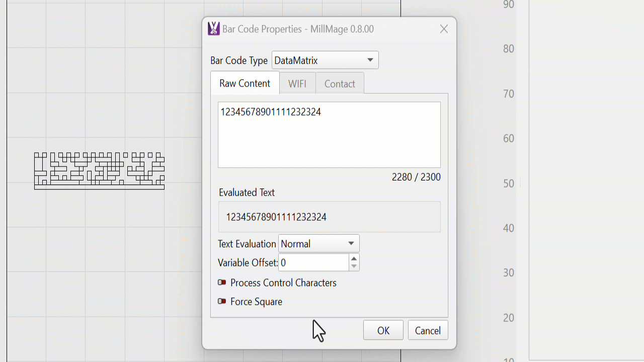
Task: Expand the Text Evaluation Normal dropdown
Action: point(318,244)
